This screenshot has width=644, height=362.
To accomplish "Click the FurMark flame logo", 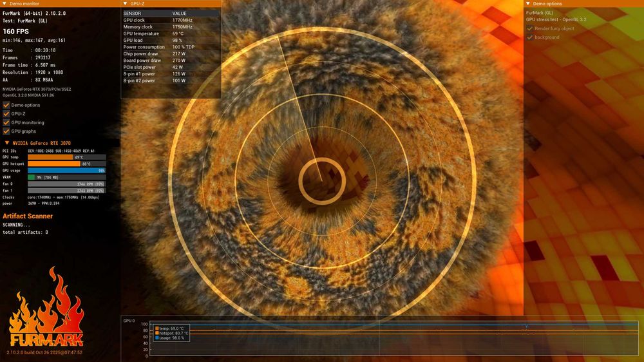I will [x=46, y=307].
